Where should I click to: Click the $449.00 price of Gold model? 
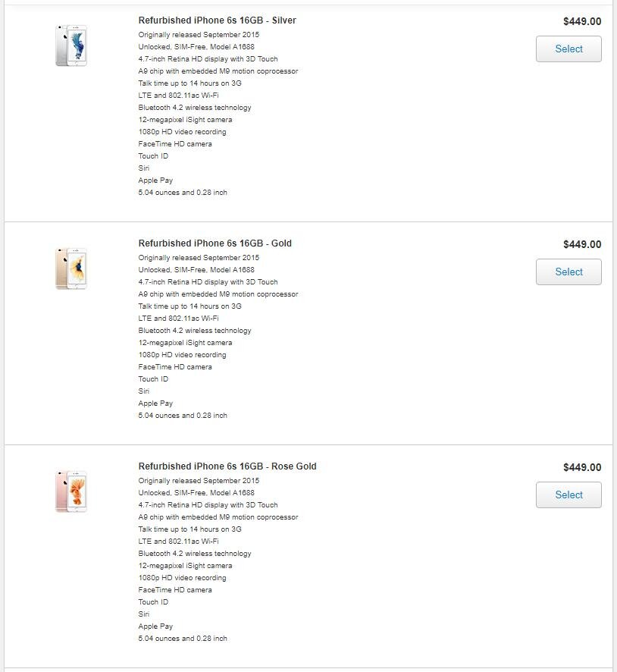[581, 244]
